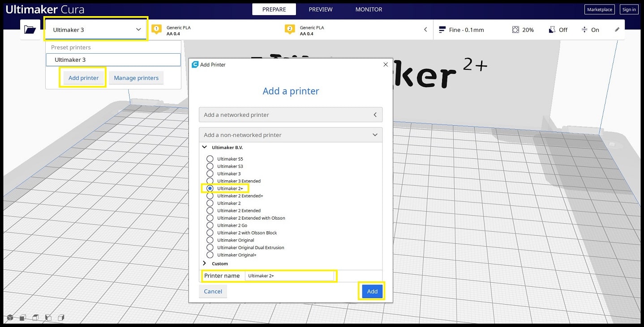Image resolution: width=644 pixels, height=327 pixels.
Task: Collapse the Ultimaker B.V. printer group
Action: tap(205, 147)
